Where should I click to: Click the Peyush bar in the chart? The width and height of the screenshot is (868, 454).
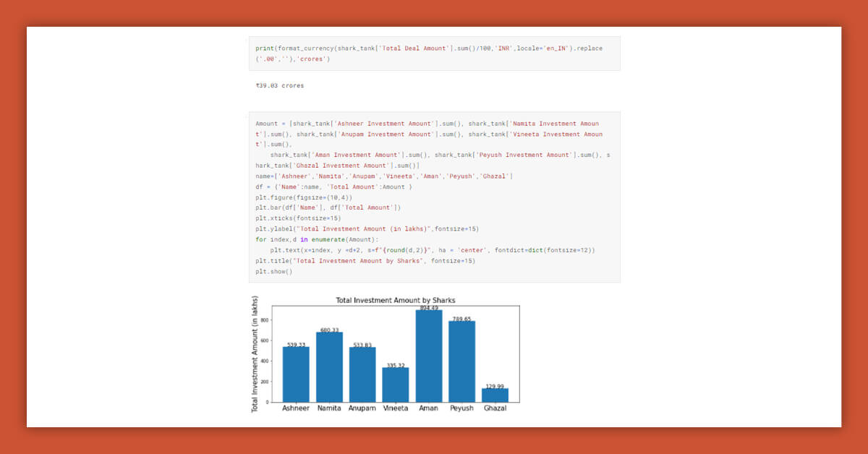click(x=462, y=361)
